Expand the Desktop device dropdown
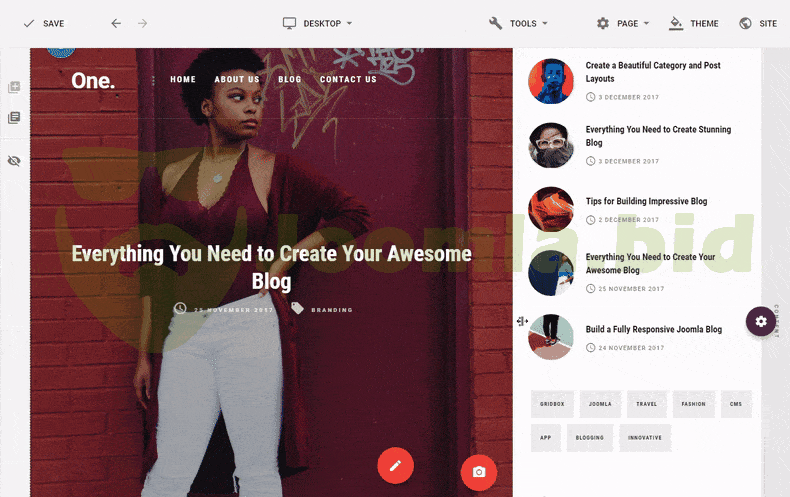The width and height of the screenshot is (790, 497). (318, 23)
